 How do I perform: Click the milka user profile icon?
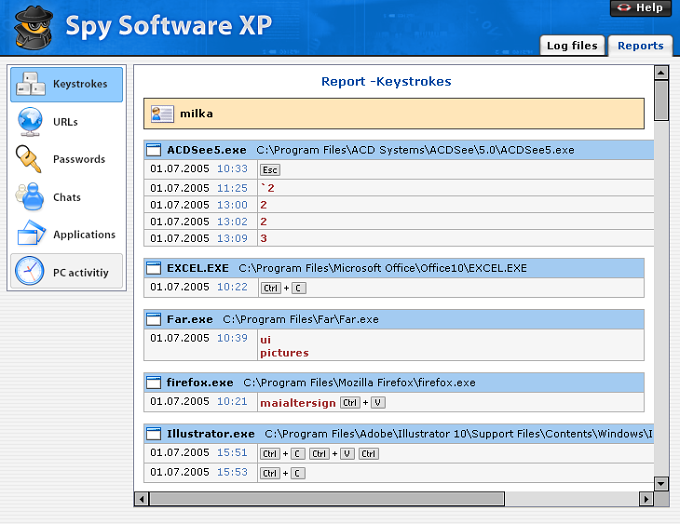[162, 114]
